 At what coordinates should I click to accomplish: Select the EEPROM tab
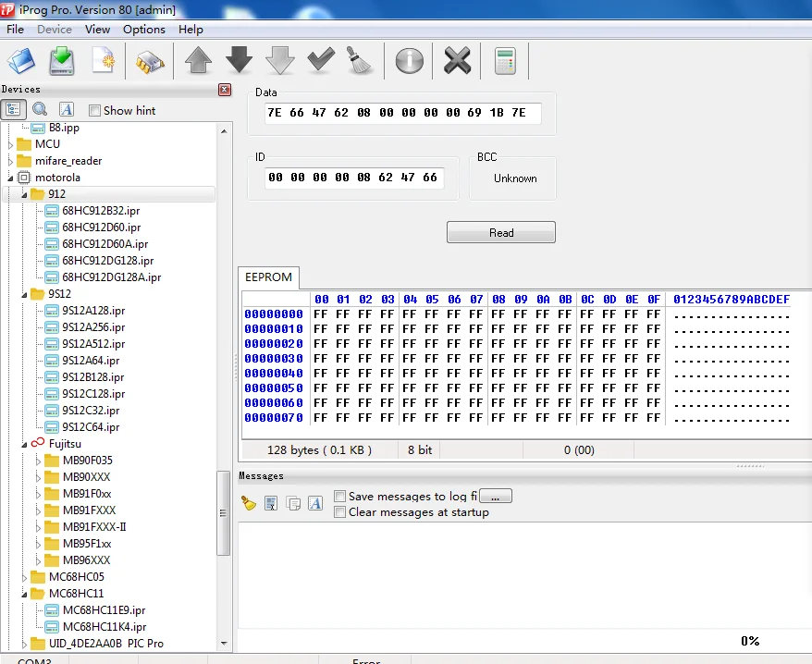pyautogui.click(x=268, y=277)
